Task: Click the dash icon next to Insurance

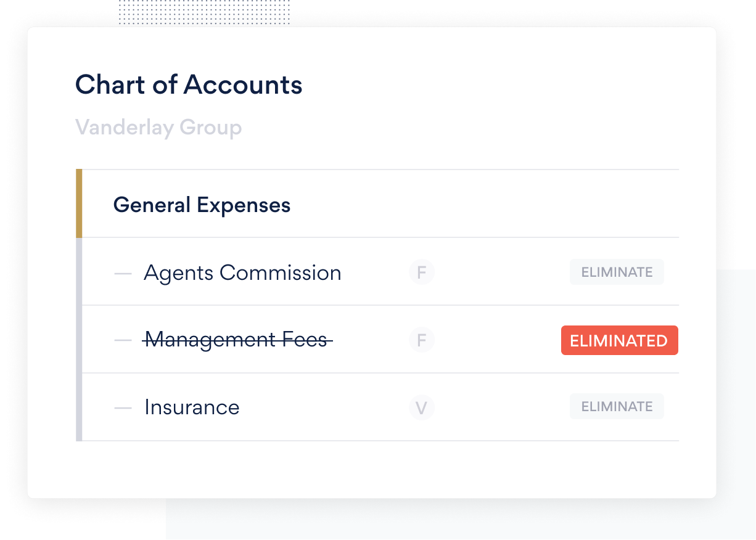Action: [123, 407]
